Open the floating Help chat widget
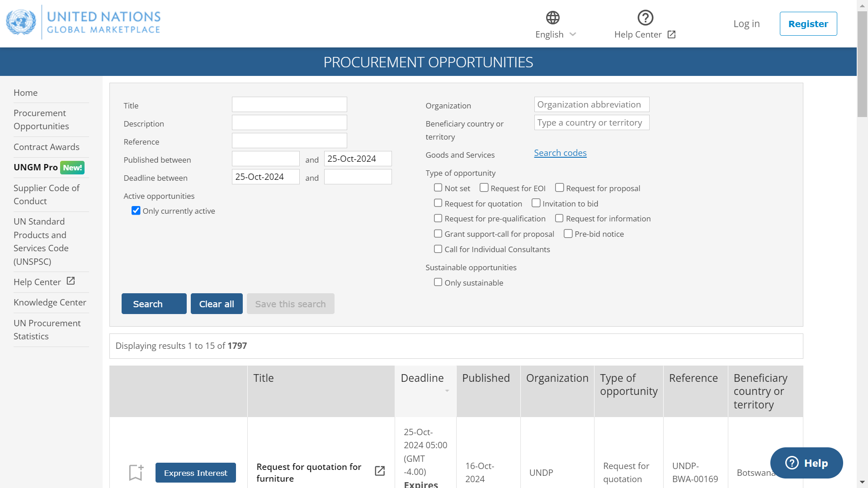 point(806,463)
